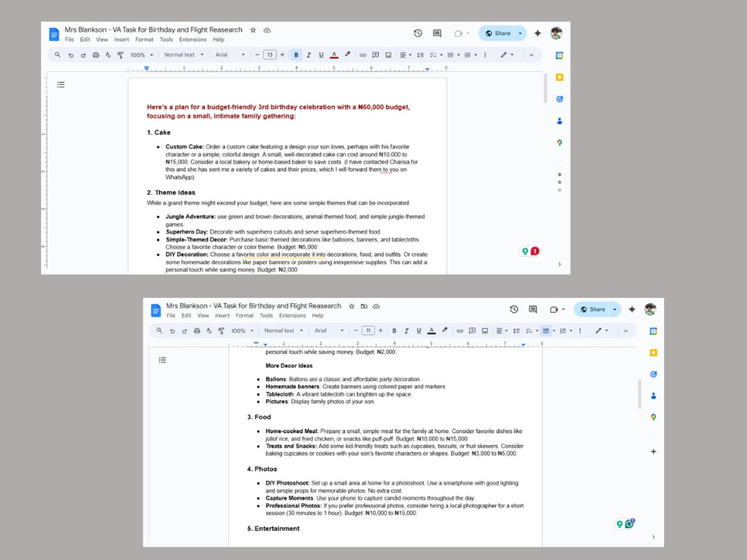Open Format menu in top window
This screenshot has width=747, height=560.
coord(144,40)
